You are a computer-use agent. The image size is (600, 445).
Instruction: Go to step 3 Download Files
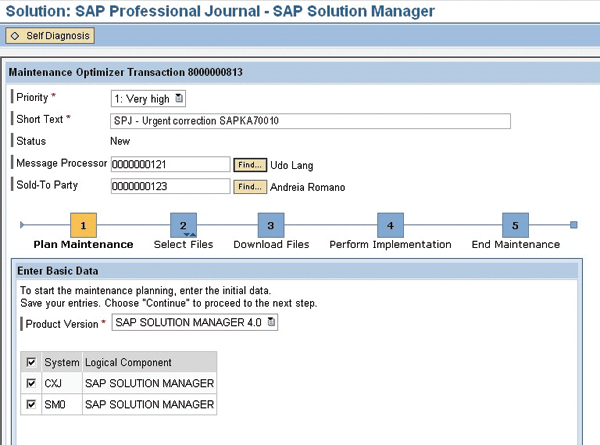[271, 225]
